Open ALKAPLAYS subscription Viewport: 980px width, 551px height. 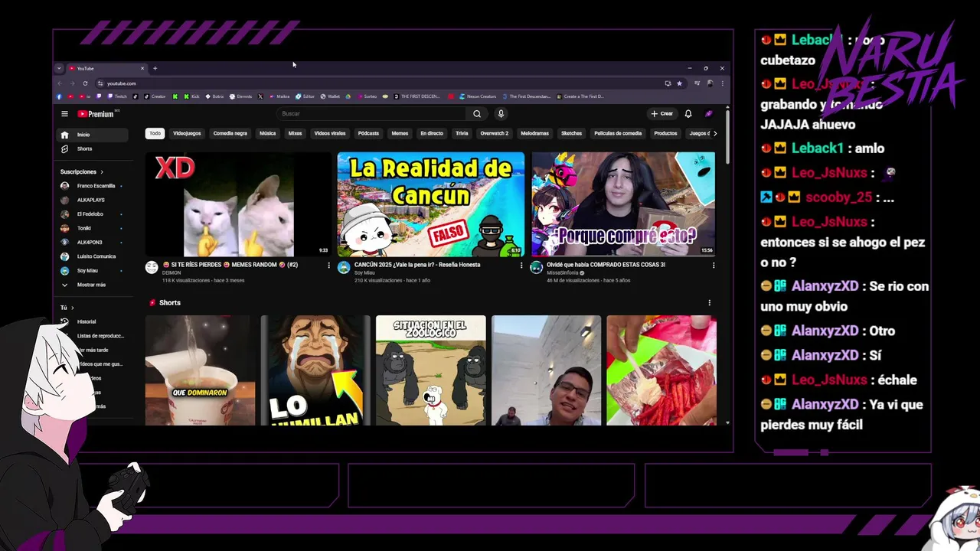93,200
